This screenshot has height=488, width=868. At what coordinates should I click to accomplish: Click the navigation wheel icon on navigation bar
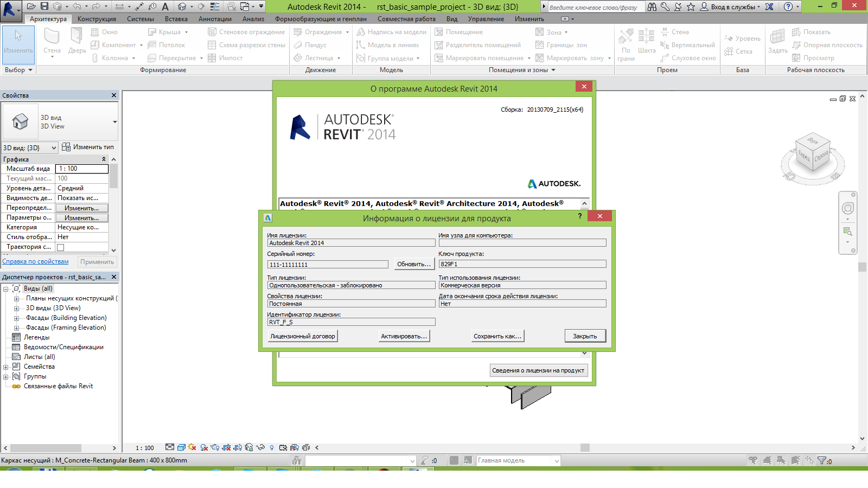tap(848, 208)
